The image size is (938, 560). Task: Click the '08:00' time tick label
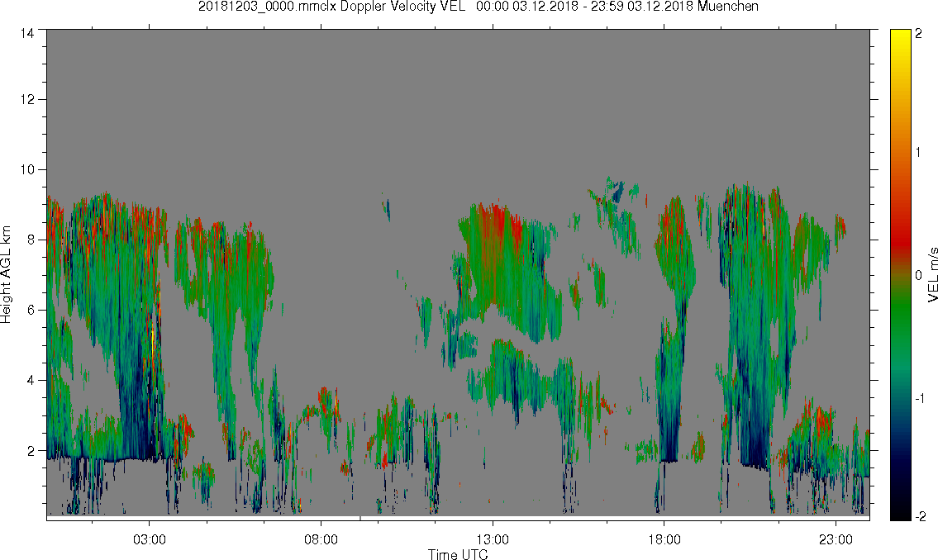tap(321, 539)
